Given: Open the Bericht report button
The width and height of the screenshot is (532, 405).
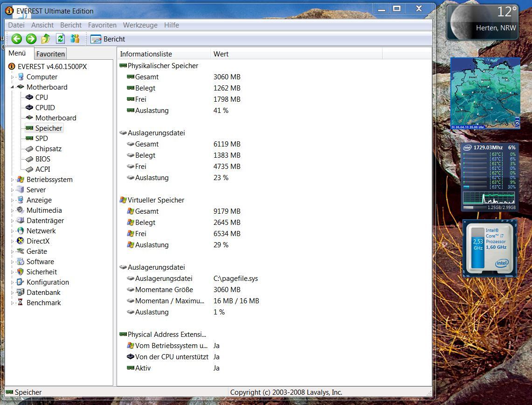Looking at the screenshot, I should point(108,39).
